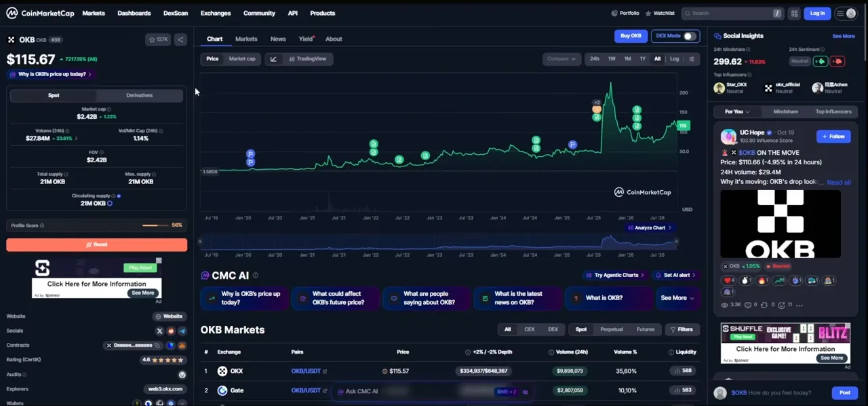Switch chart to Price view
Viewport: 868px width, 406px height.
(x=212, y=59)
